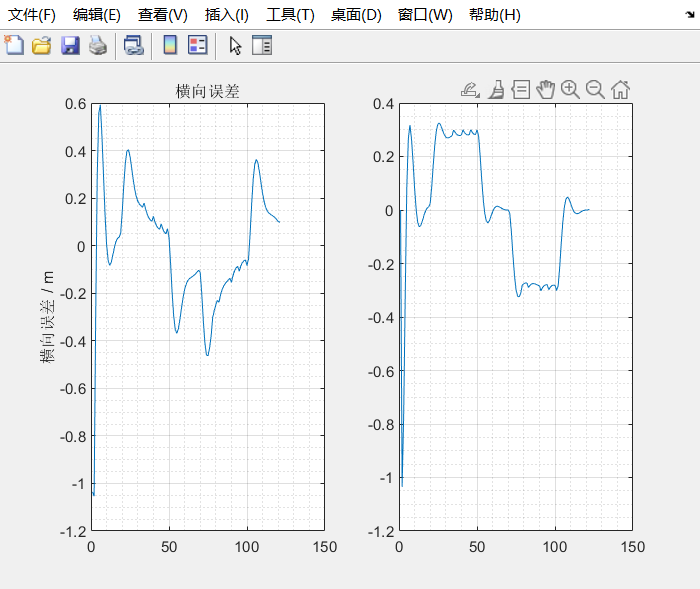The height and width of the screenshot is (589, 700).
Task: Open the property inspector icon
Action: (x=262, y=45)
